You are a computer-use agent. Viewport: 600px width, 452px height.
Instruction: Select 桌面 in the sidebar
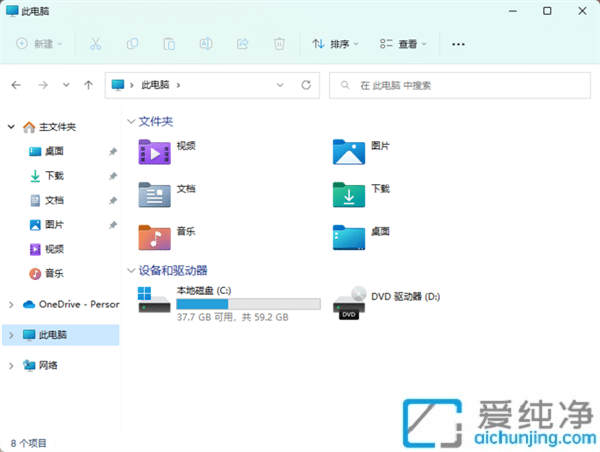pyautogui.click(x=54, y=151)
